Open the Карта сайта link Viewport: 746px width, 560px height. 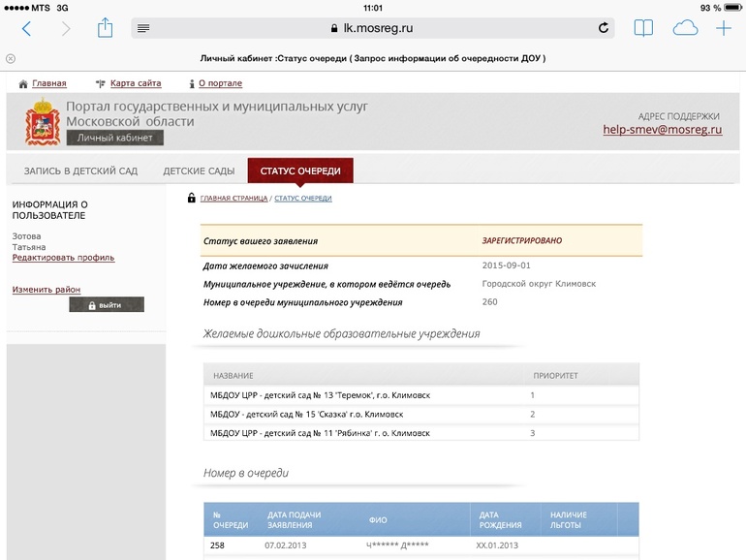point(135,84)
